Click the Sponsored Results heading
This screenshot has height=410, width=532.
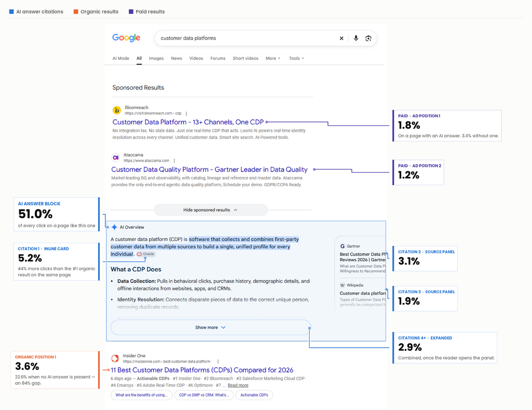(138, 88)
